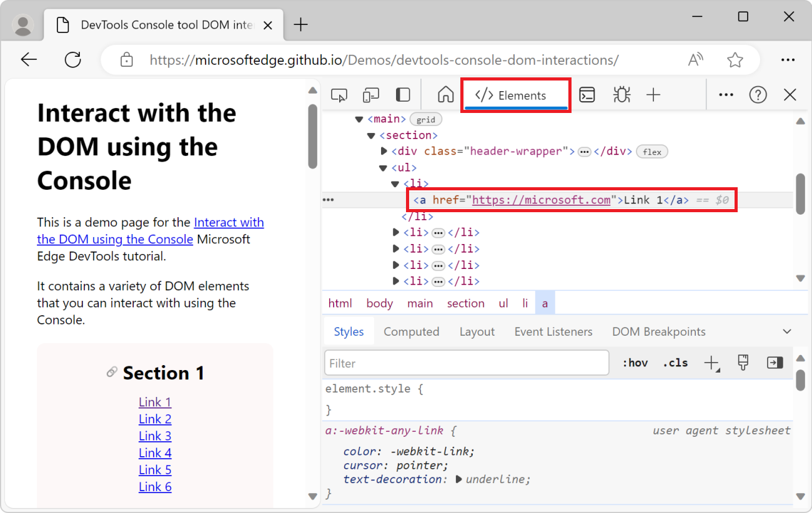This screenshot has height=513, width=812.
Task: Click Link 3 on the demo page
Action: point(154,435)
